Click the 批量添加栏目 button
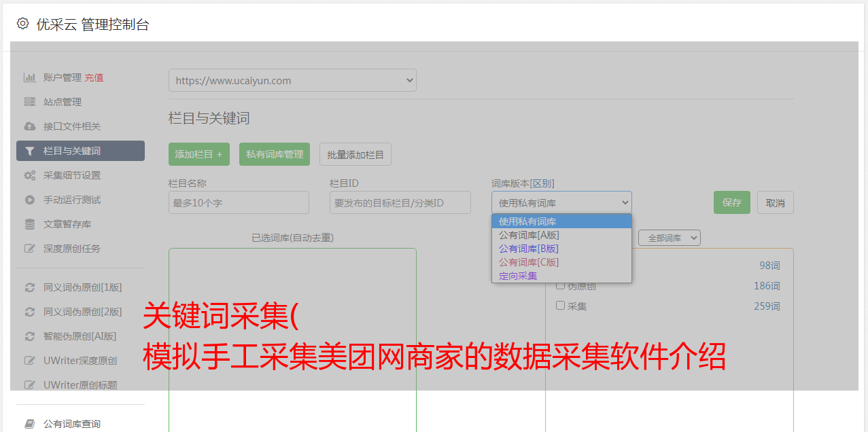The image size is (868, 432). [x=355, y=154]
